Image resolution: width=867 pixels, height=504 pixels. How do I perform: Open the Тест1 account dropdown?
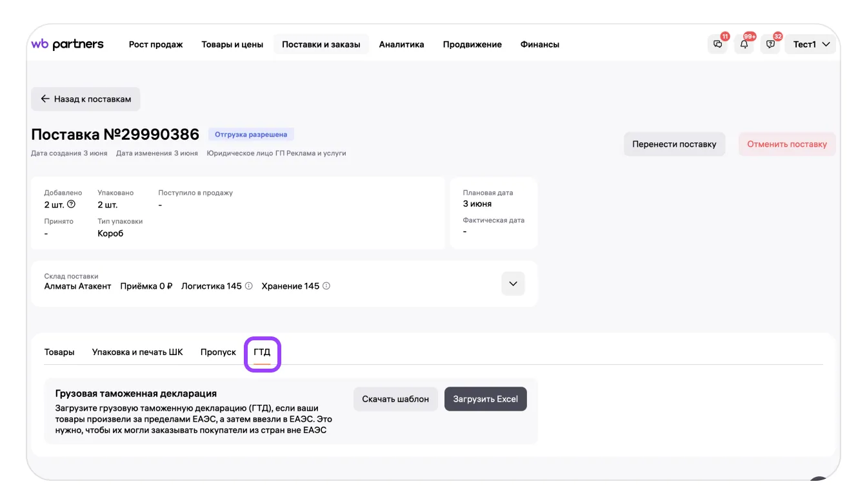point(810,44)
